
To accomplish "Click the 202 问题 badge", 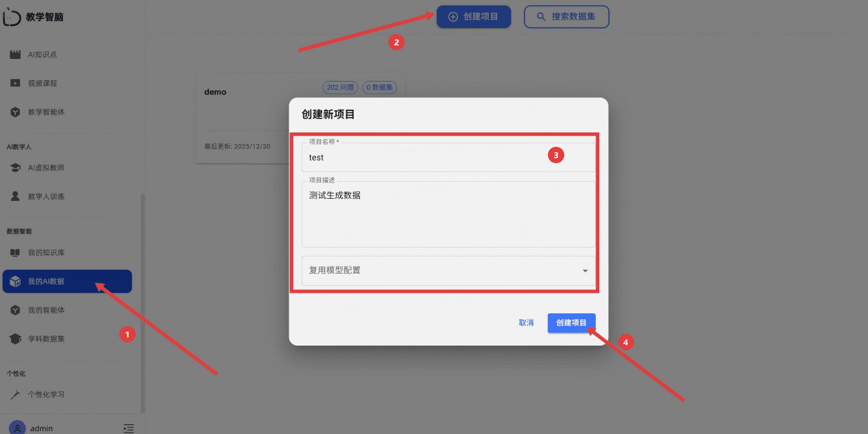I will coord(341,88).
